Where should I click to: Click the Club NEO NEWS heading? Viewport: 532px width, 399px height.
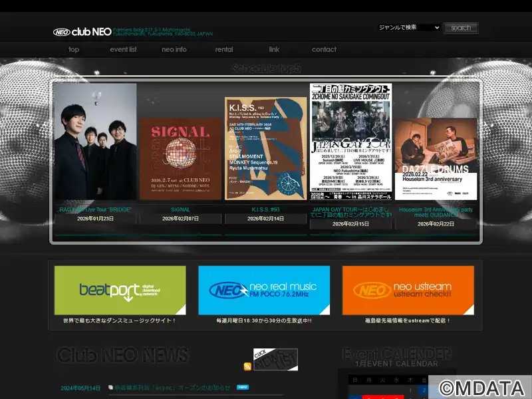tap(122, 355)
